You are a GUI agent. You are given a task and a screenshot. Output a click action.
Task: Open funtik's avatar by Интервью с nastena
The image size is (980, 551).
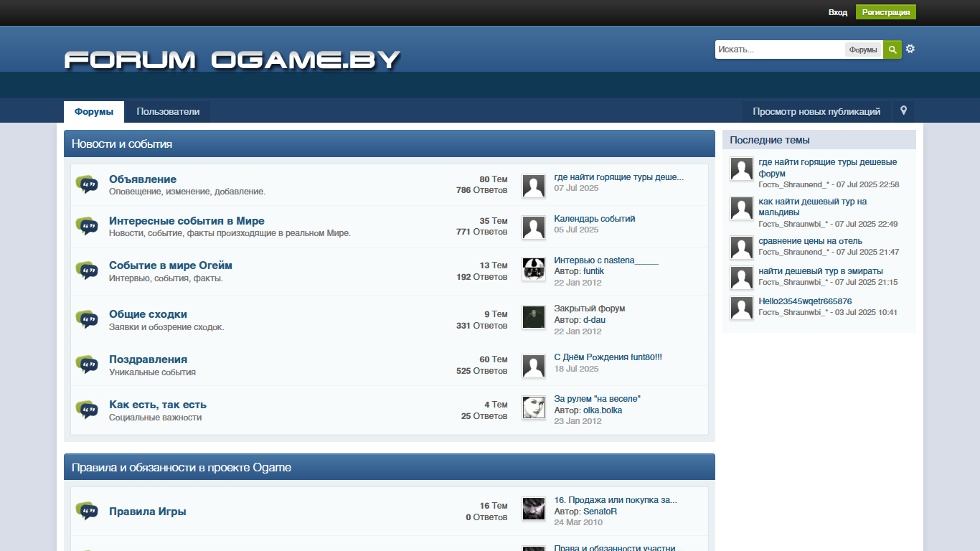coord(534,269)
